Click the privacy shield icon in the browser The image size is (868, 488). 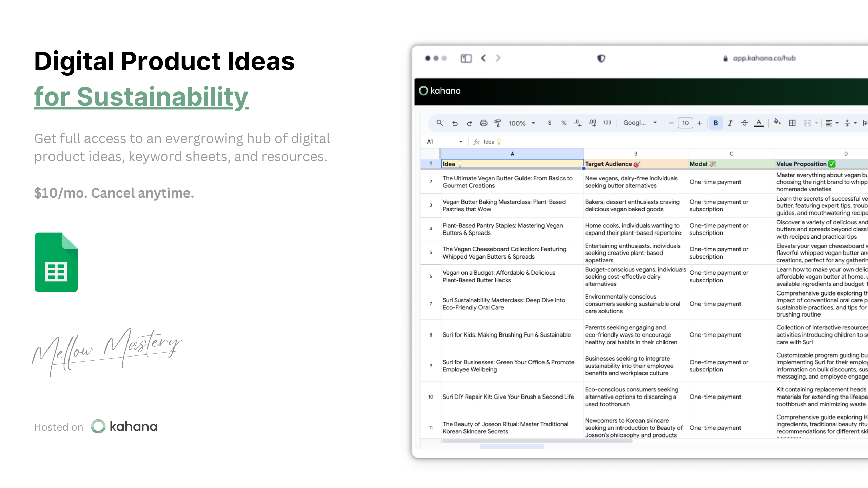click(601, 58)
